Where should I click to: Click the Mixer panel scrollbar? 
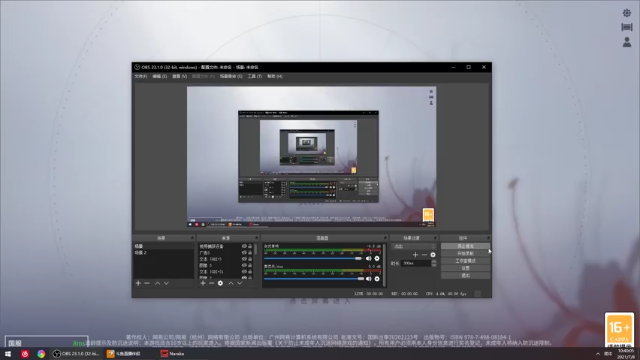tap(384, 265)
